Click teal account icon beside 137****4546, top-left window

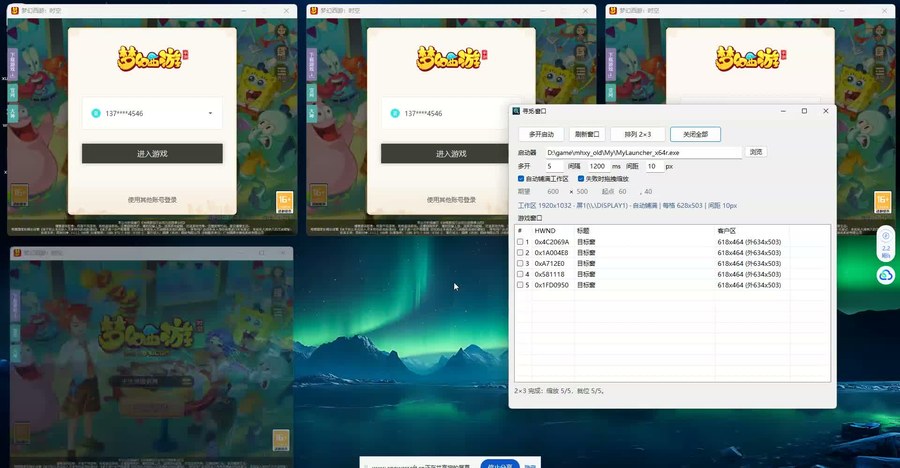click(x=96, y=113)
